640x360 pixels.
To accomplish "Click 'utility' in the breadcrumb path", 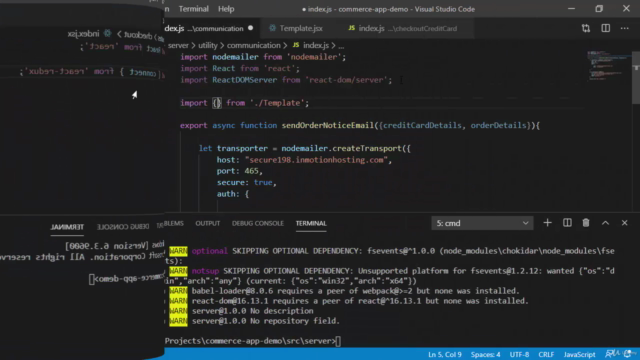I will (208, 45).
